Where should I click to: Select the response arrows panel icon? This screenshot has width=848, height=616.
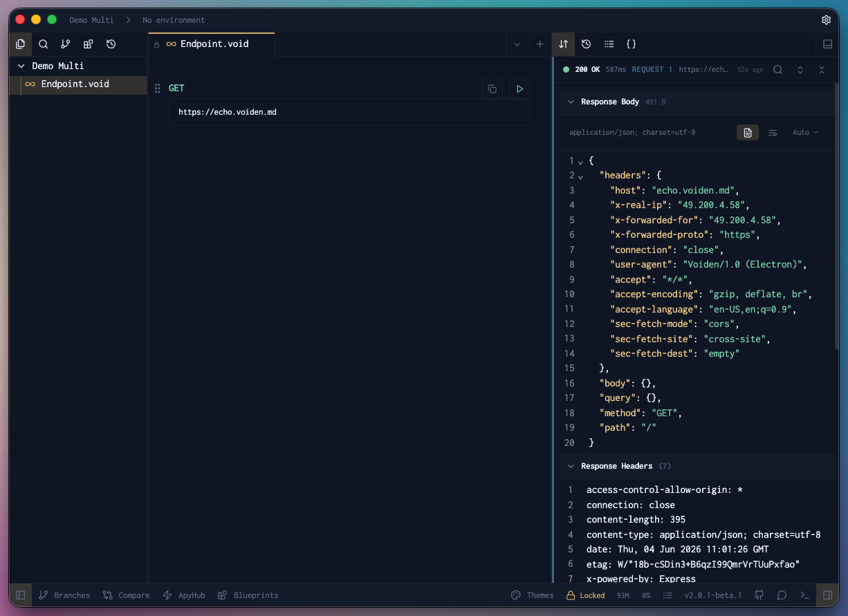[564, 44]
